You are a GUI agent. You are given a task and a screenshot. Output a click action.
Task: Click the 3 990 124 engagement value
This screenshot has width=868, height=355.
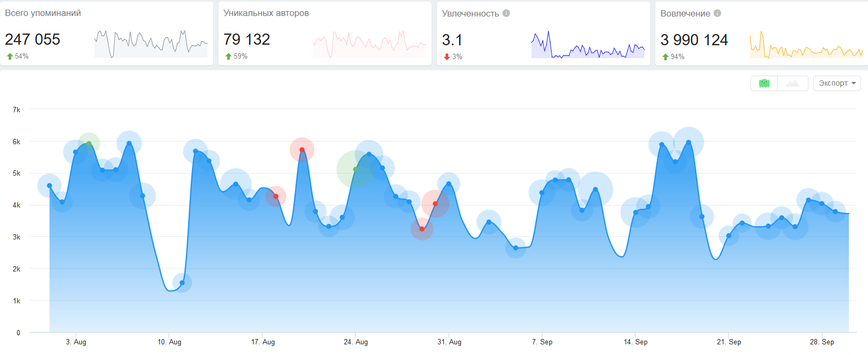click(694, 40)
